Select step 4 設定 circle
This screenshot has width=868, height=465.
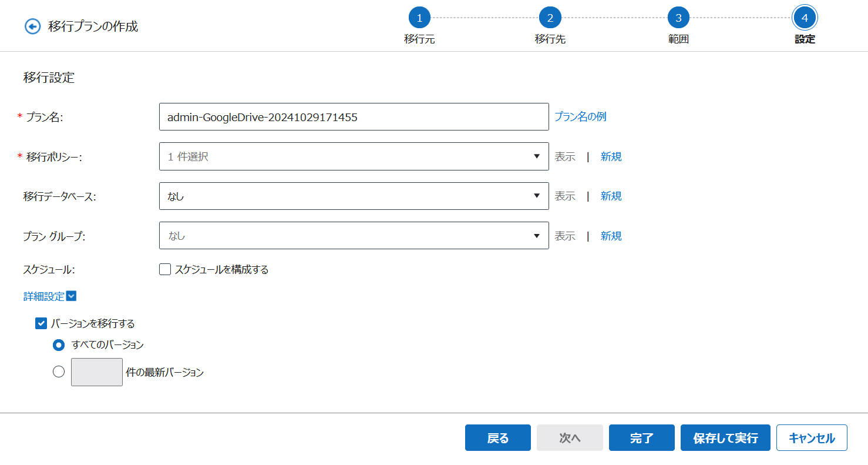805,18
